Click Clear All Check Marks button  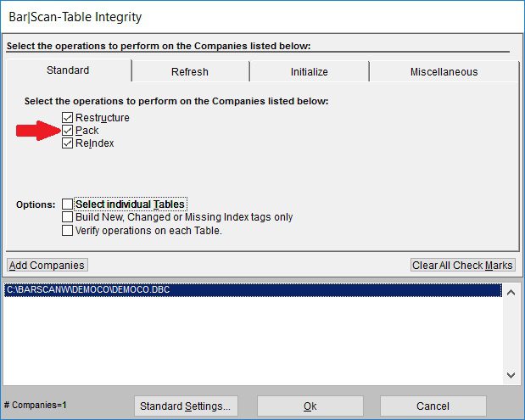[x=463, y=265]
